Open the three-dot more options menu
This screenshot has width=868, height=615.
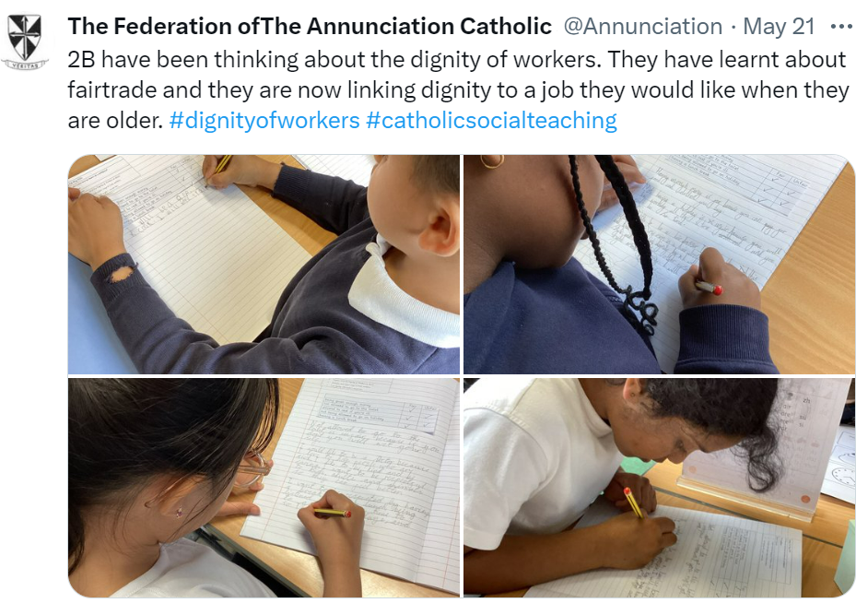pyautogui.click(x=841, y=26)
